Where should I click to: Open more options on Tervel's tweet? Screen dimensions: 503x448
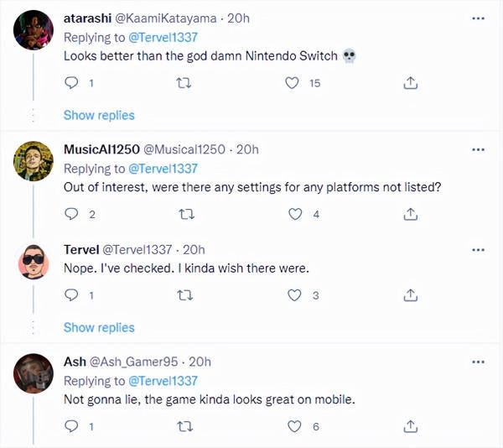(x=478, y=249)
